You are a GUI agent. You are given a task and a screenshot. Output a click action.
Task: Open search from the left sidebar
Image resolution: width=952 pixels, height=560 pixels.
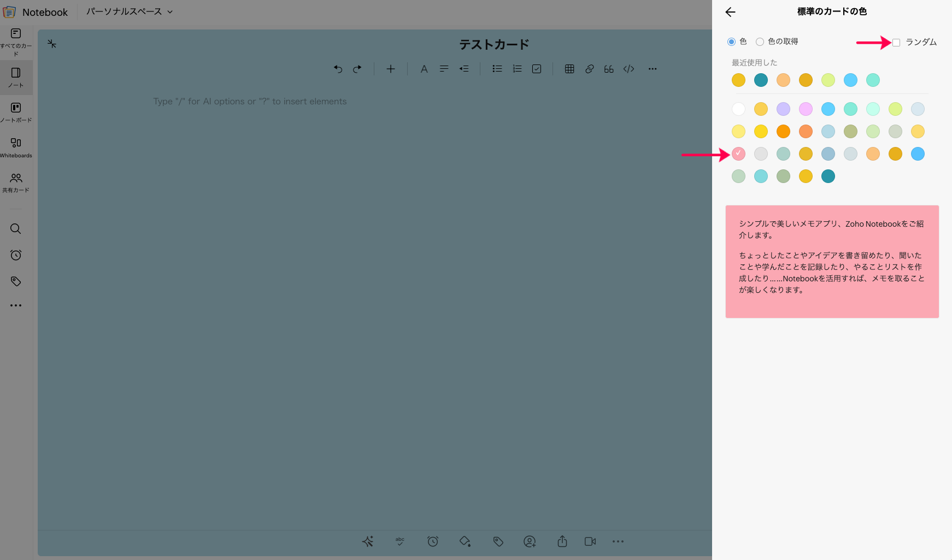16,229
